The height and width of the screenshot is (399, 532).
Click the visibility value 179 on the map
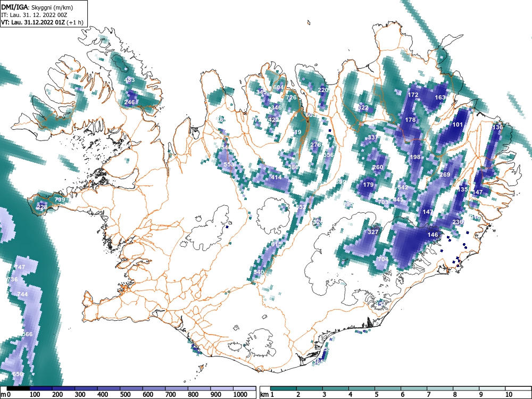click(368, 185)
